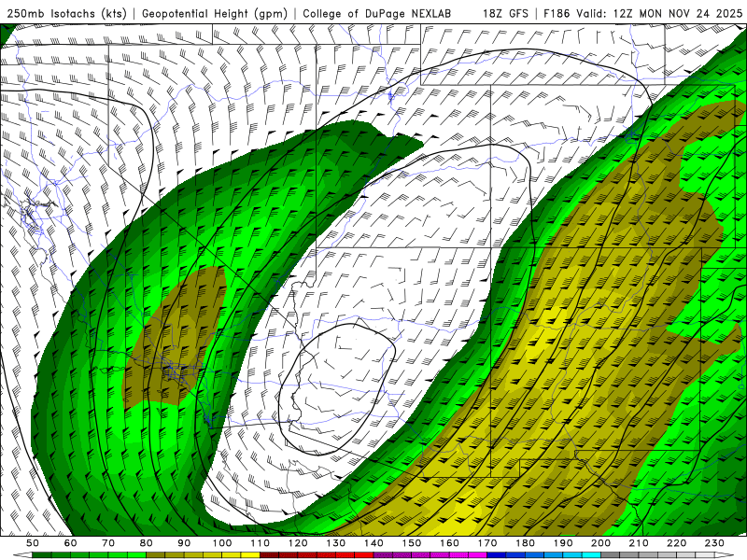Click the 'F186' forecast hour text
The image size is (747, 560).
point(557,14)
